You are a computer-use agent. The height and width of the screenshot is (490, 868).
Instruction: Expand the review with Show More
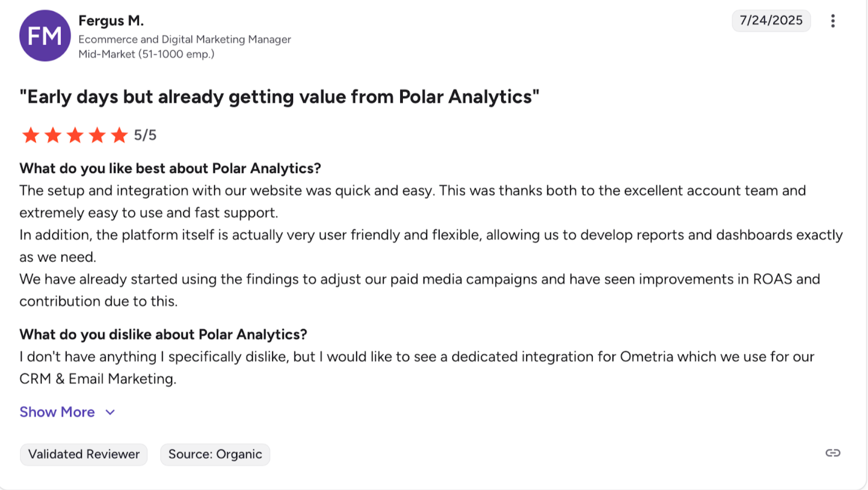[x=57, y=412]
